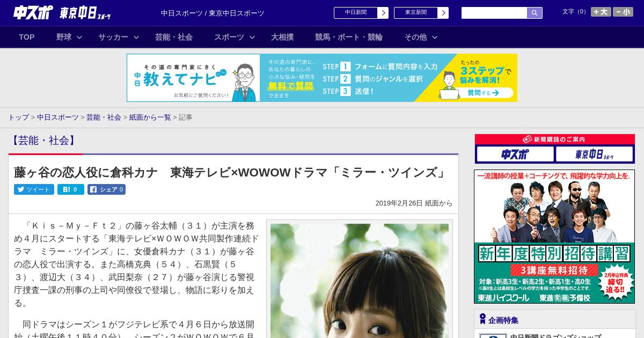The height and width of the screenshot is (338, 644).
Task: Click the 中スポ logo in header
Action: pos(33,13)
